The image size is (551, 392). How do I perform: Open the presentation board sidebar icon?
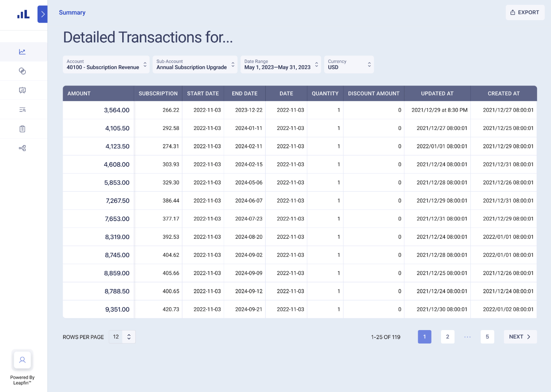(x=22, y=90)
